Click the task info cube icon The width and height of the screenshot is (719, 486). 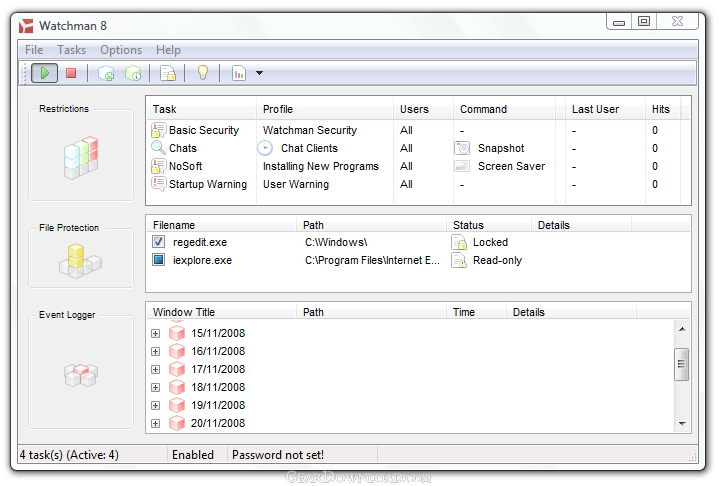(133, 73)
